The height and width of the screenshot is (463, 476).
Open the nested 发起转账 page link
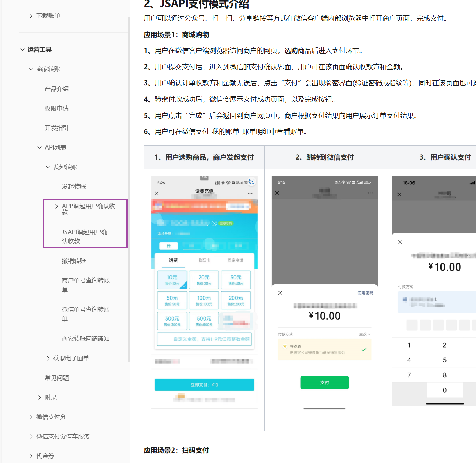74,187
